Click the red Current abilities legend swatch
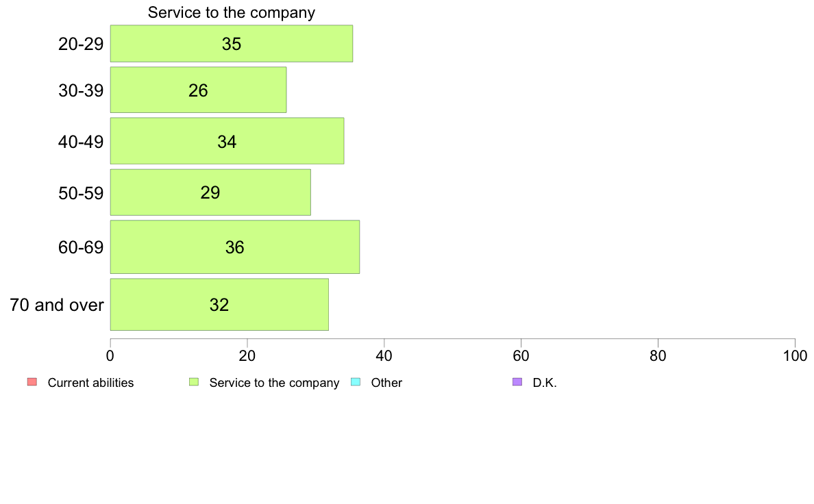Viewport: 814px width, 504px height. coord(32,382)
